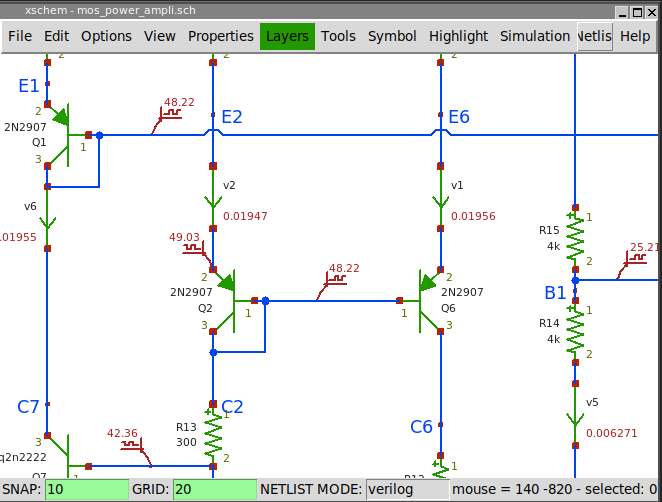Open the File menu

tap(20, 36)
